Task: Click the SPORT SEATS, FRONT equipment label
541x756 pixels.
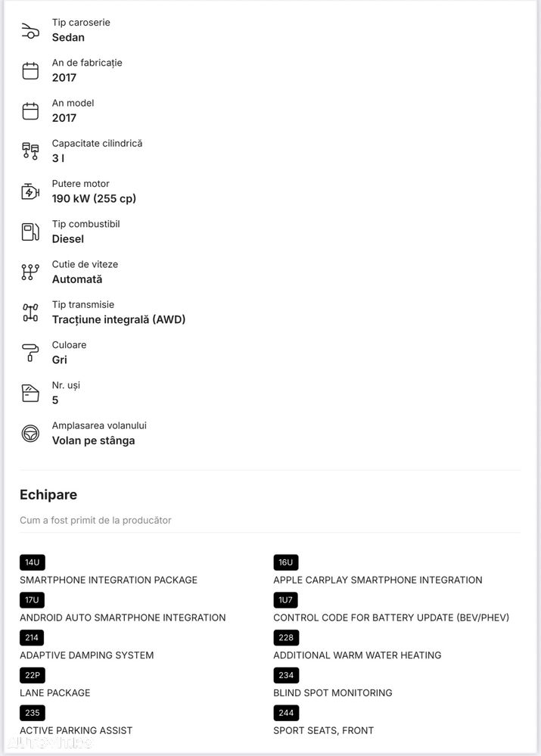Action: (323, 730)
